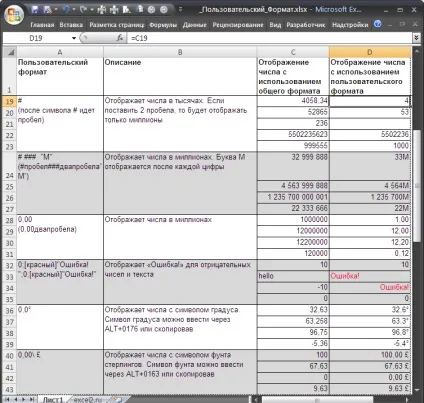Image resolution: width=424 pixels, height=403 pixels.
Task: Open the Данные ribbon tab
Action: pos(194,25)
